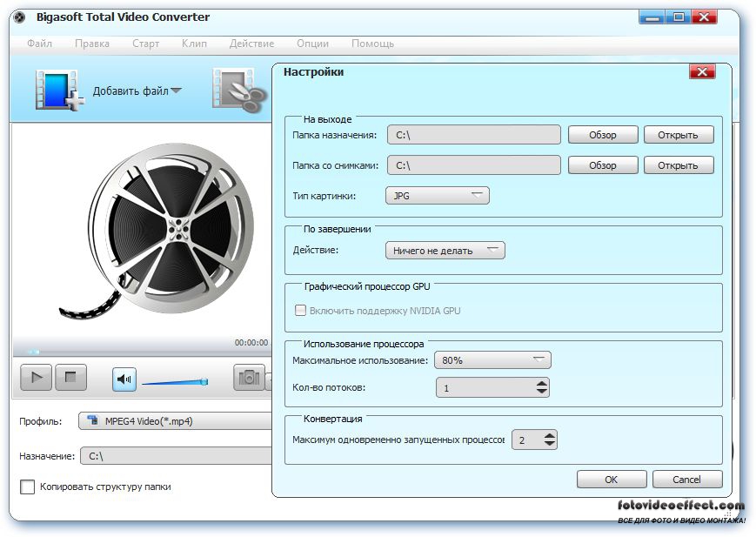Click the Stop playback button
This screenshot has width=756, height=537.
[70, 378]
